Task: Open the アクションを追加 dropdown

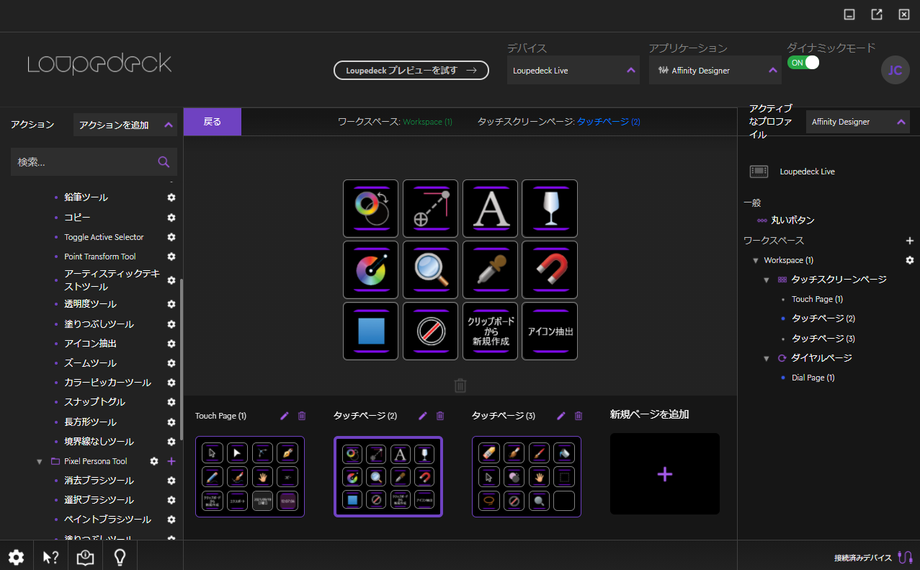Action: tap(125, 124)
